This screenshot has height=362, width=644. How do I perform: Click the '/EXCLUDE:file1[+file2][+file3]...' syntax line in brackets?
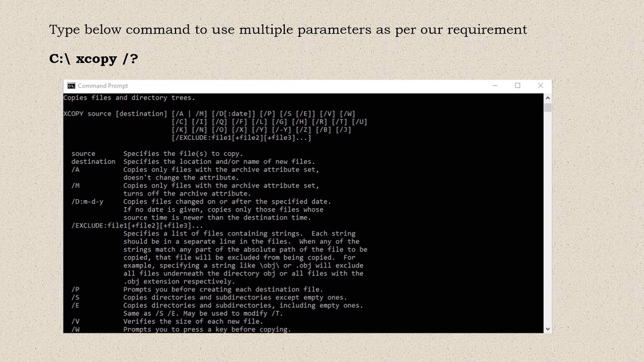(242, 138)
